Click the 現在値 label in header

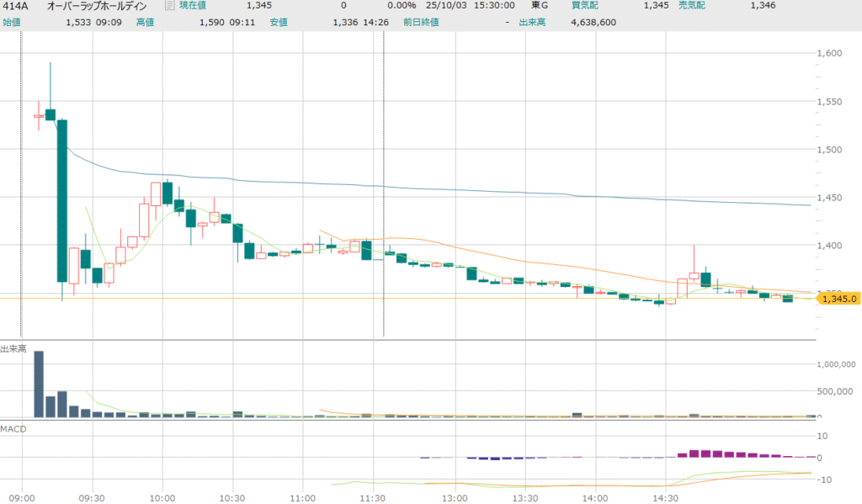[193, 6]
